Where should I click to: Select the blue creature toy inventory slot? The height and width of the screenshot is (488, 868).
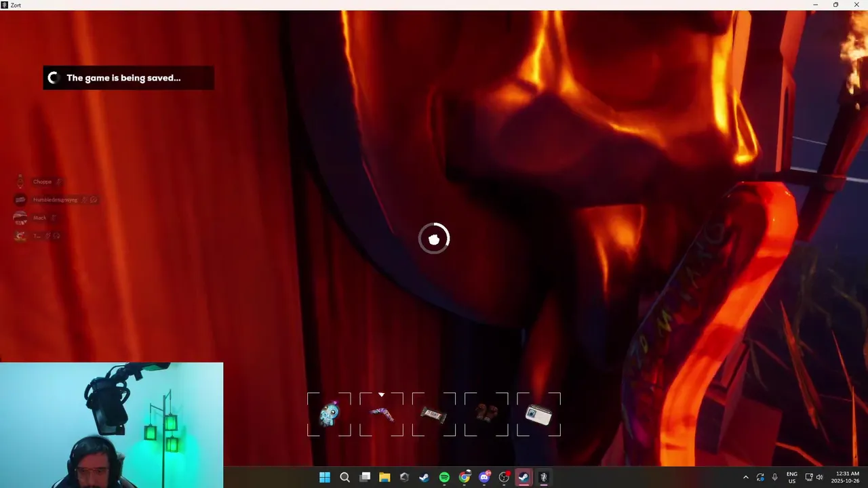pos(329,414)
